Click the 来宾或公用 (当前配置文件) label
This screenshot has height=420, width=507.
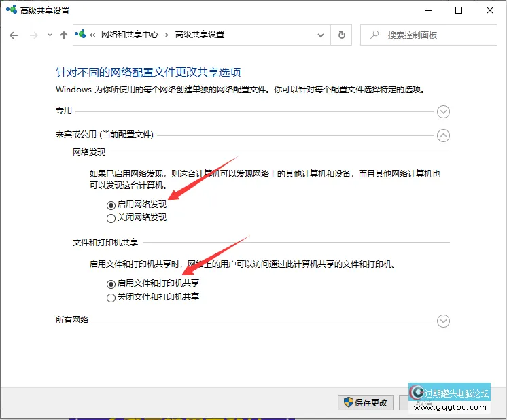(105, 134)
